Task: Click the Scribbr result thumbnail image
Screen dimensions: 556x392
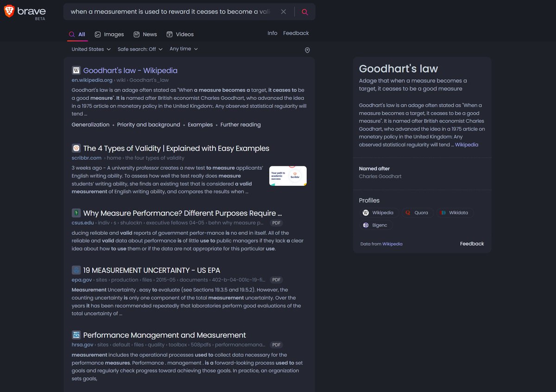Action: click(x=288, y=176)
